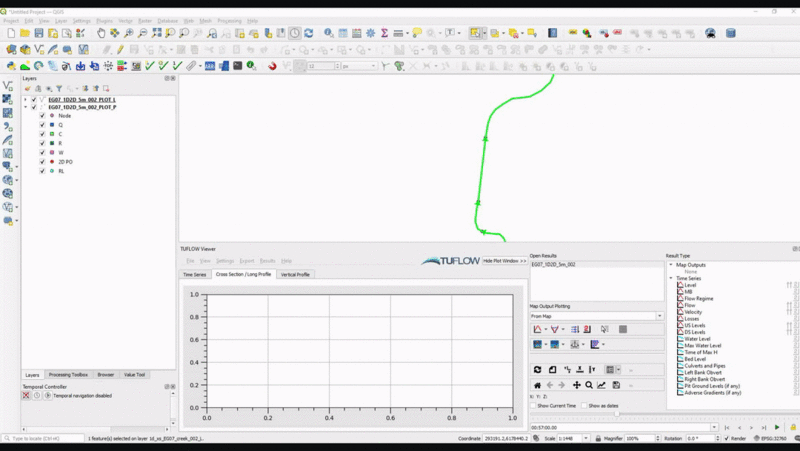
Task: Collapse the Time Series result tree
Action: click(672, 279)
